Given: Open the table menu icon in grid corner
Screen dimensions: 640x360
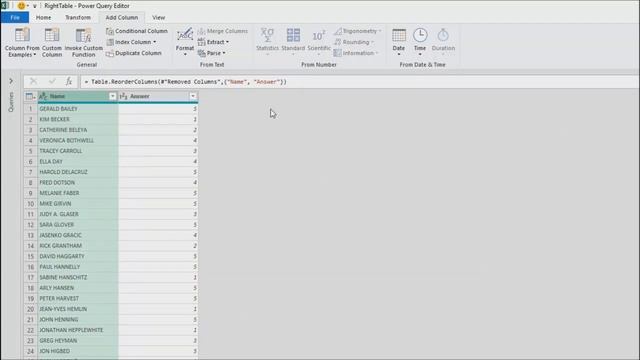Looking at the screenshot, I should (x=30, y=96).
